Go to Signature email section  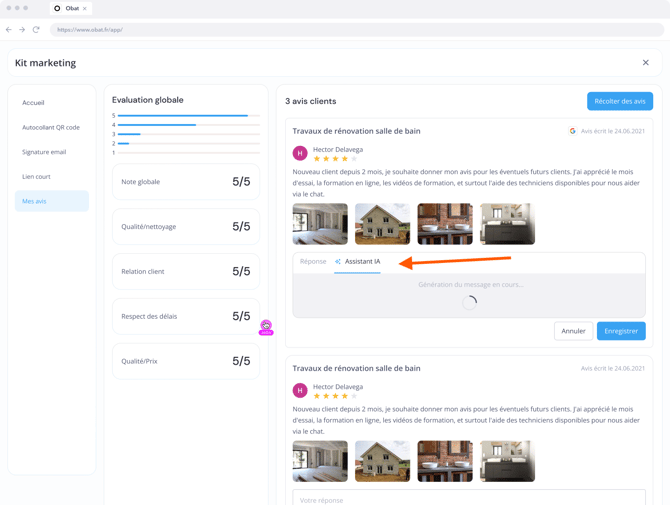coord(44,152)
